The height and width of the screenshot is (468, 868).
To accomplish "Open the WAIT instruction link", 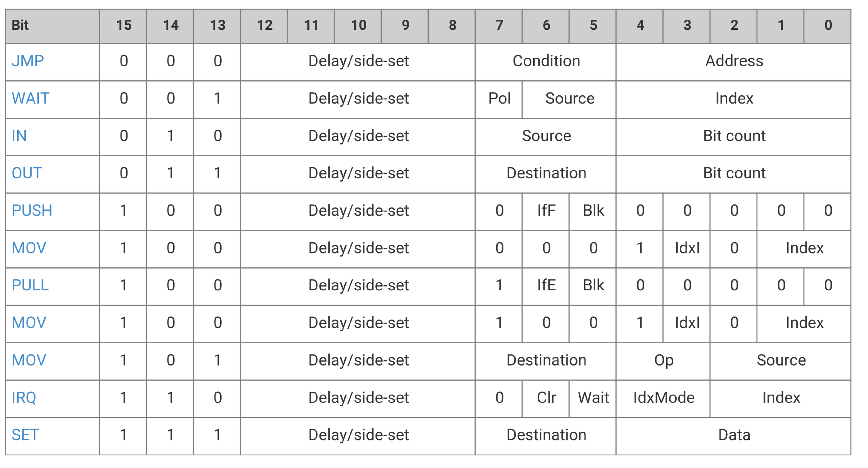I will [30, 98].
